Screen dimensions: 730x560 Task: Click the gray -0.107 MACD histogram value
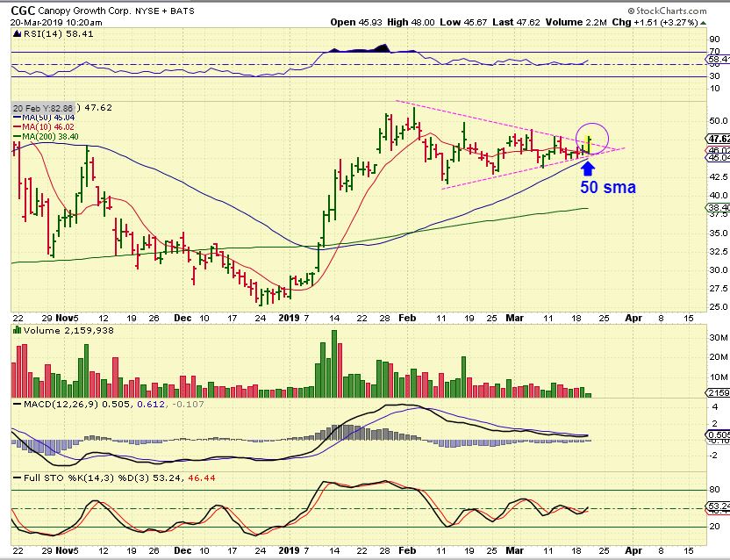[188, 404]
